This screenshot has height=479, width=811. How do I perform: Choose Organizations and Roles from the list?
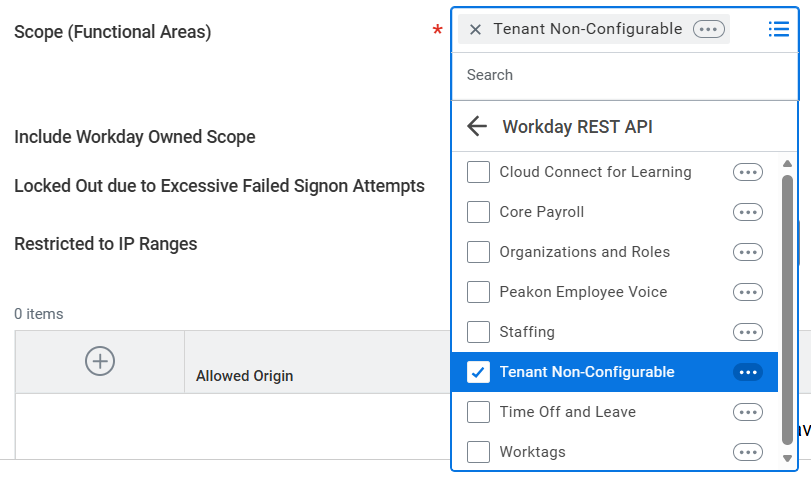pos(584,252)
